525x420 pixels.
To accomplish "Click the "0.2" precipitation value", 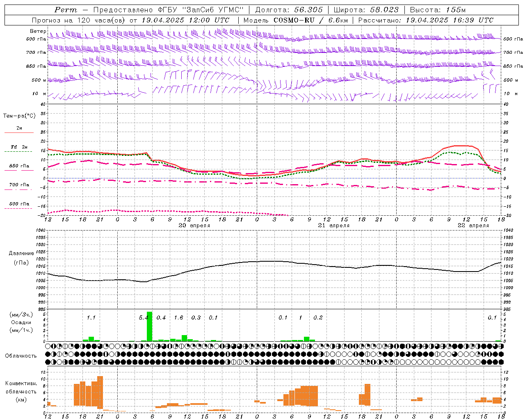I will click(318, 318).
